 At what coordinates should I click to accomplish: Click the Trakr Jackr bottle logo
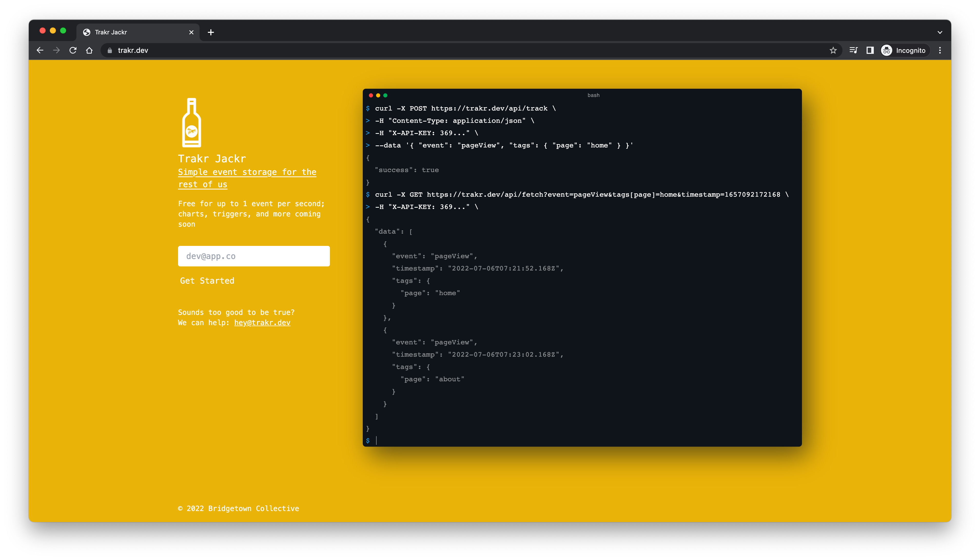pos(192,122)
